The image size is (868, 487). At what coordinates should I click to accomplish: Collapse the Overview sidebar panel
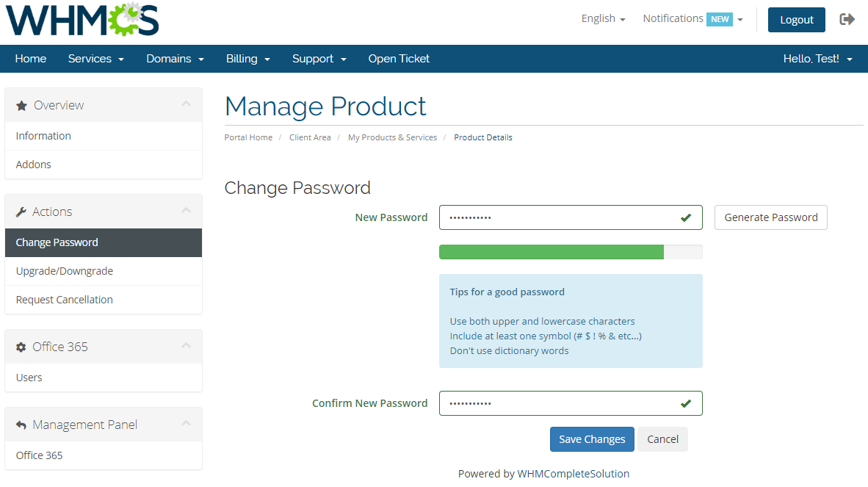pyautogui.click(x=187, y=104)
